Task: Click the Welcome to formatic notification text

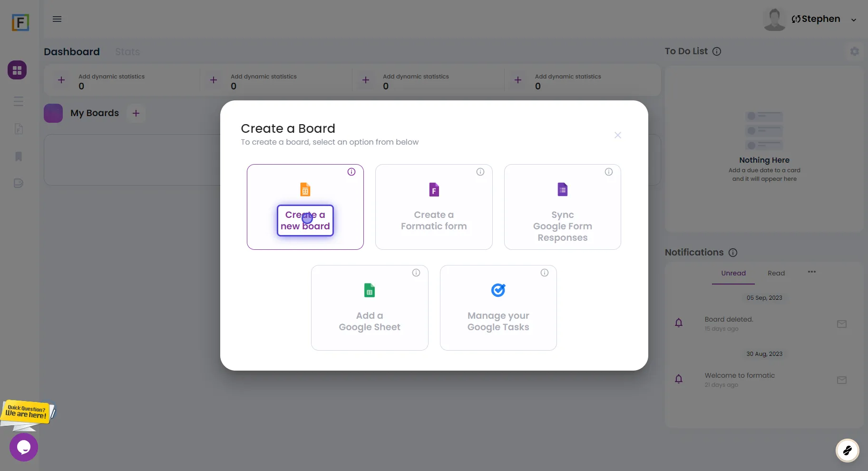Action: [x=740, y=375]
